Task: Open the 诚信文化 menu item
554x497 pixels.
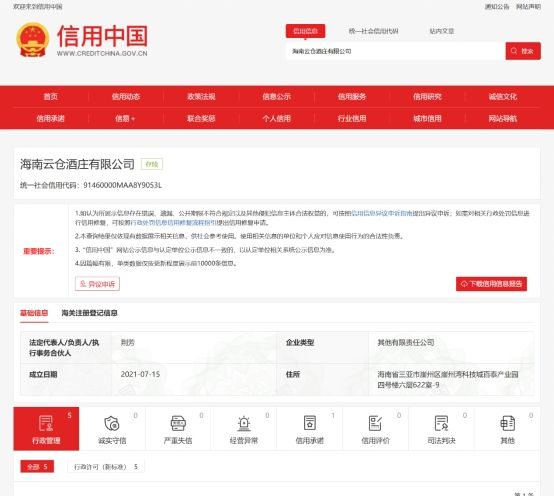Action: 502,97
